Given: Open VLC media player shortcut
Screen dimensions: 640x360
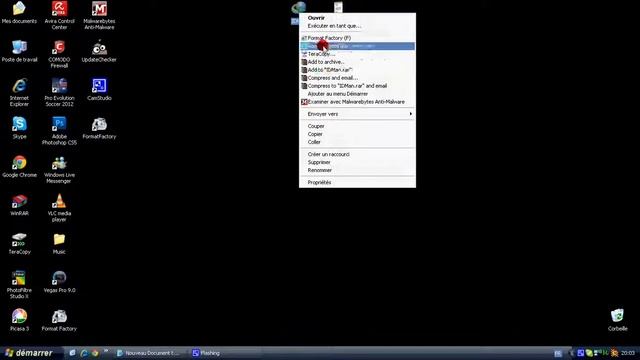Looking at the screenshot, I should (x=59, y=207).
